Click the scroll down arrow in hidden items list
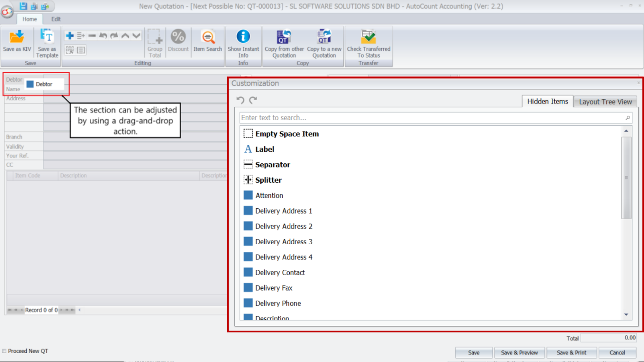Image resolution: width=644 pixels, height=362 pixels. tap(626, 315)
